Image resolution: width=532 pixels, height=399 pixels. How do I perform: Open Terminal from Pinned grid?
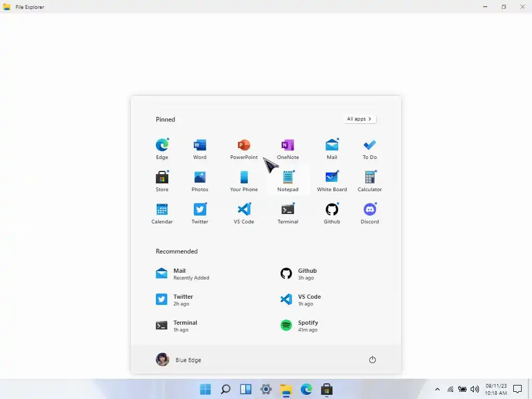pos(288,214)
